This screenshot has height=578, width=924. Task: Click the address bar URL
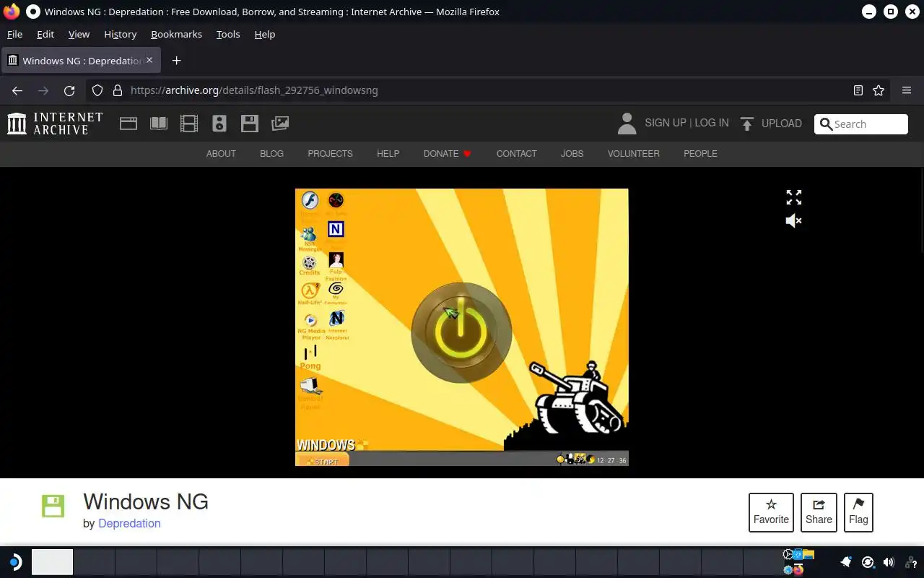click(254, 90)
